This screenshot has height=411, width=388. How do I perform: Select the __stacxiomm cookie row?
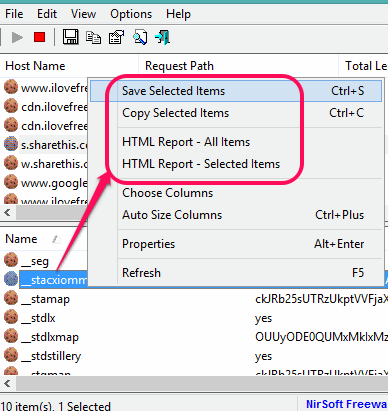tap(53, 279)
